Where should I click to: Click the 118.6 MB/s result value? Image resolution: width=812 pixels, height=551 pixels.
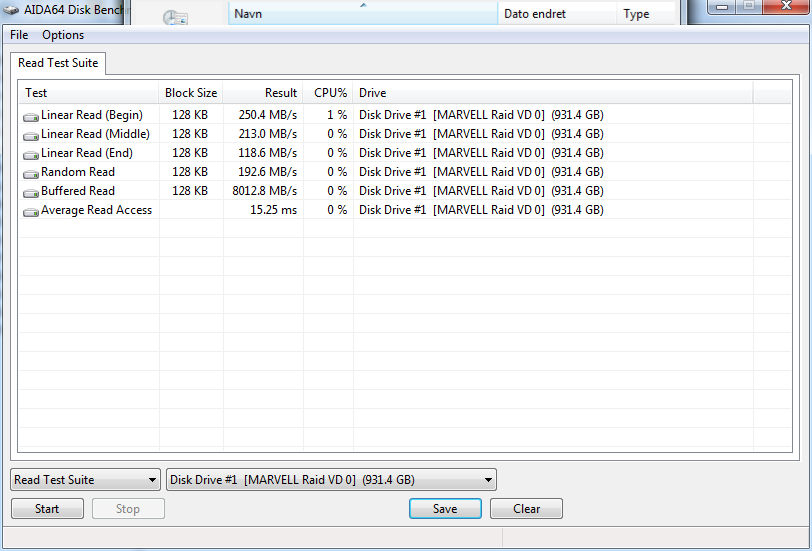pyautogui.click(x=268, y=153)
